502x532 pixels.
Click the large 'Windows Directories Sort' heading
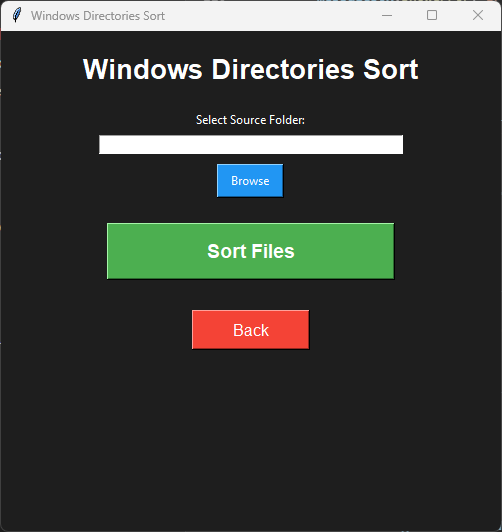coord(251,70)
